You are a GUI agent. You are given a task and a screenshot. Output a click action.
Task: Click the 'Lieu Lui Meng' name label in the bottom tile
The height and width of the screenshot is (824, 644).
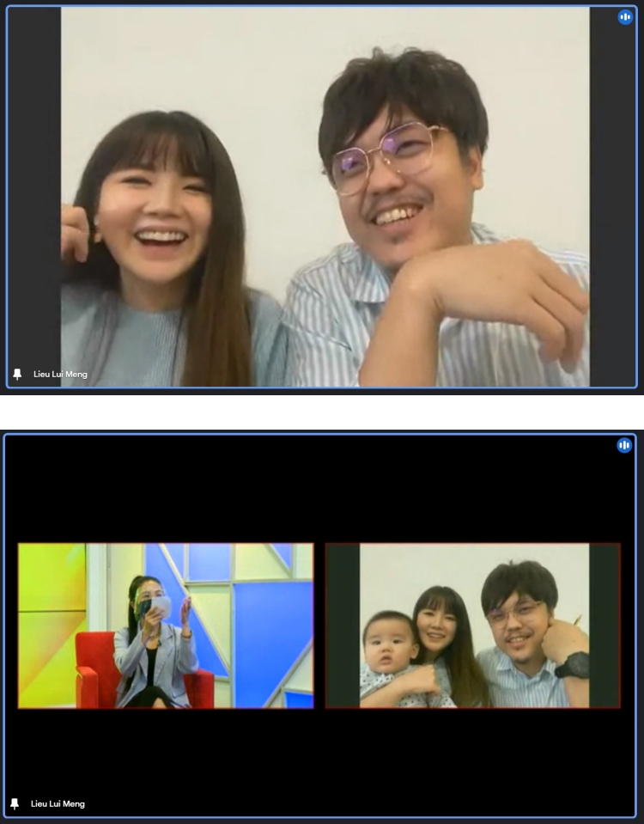58,803
